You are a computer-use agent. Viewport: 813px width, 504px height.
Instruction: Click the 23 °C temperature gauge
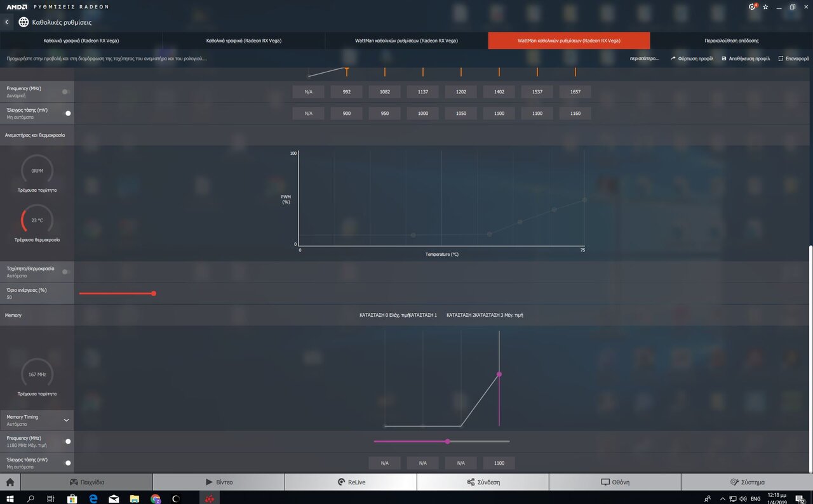37,220
